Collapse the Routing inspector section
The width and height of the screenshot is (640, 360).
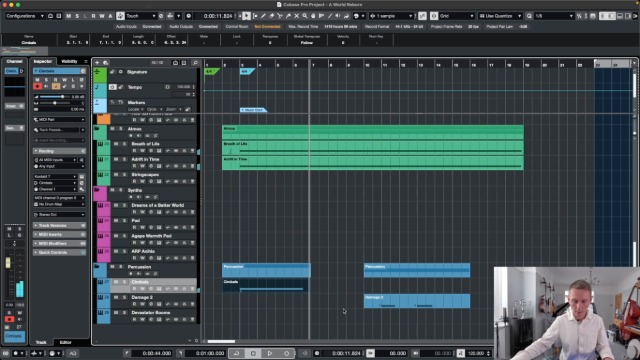tap(60, 151)
